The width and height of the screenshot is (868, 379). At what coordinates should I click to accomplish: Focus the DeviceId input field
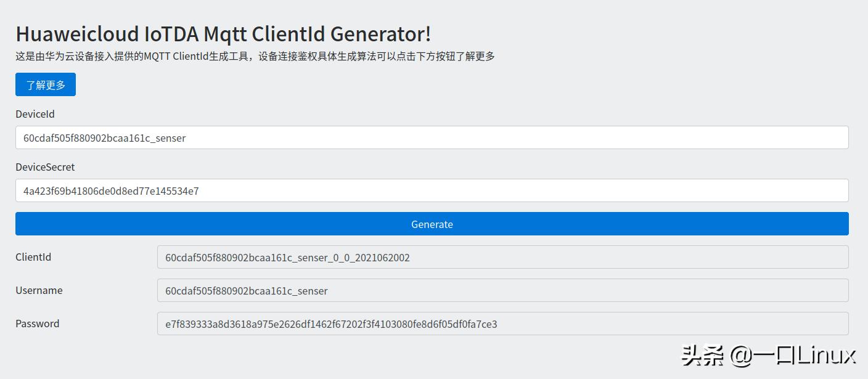tap(432, 138)
